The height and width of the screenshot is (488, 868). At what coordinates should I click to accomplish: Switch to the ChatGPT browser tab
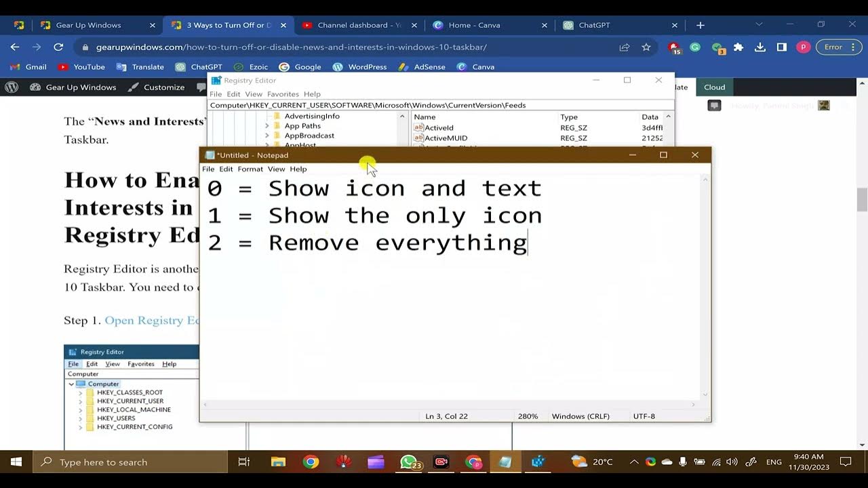point(620,25)
